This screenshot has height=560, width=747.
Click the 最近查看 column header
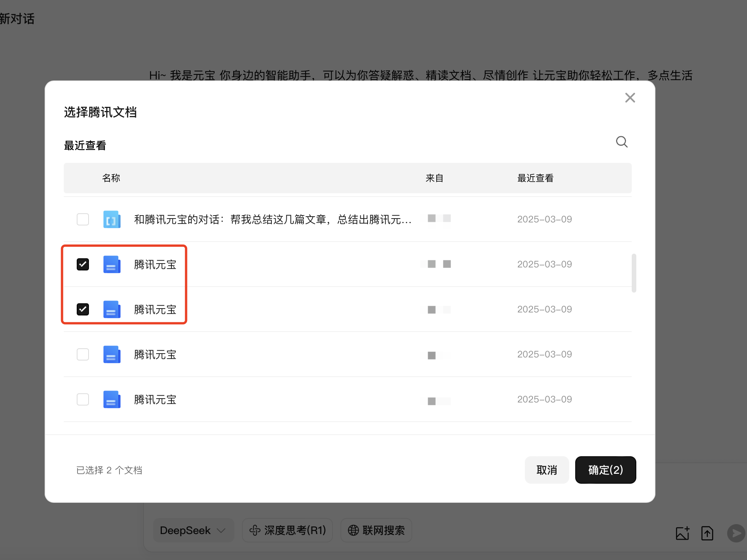(535, 178)
